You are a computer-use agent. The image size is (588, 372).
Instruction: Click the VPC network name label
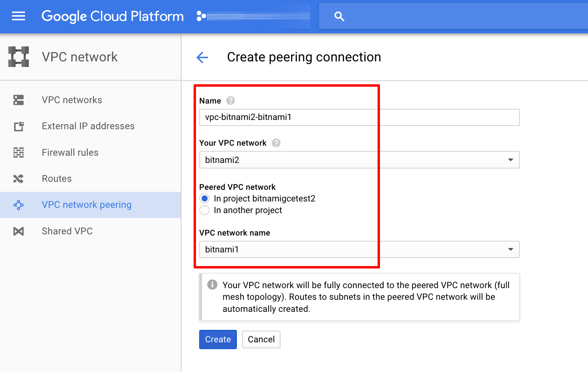234,233
